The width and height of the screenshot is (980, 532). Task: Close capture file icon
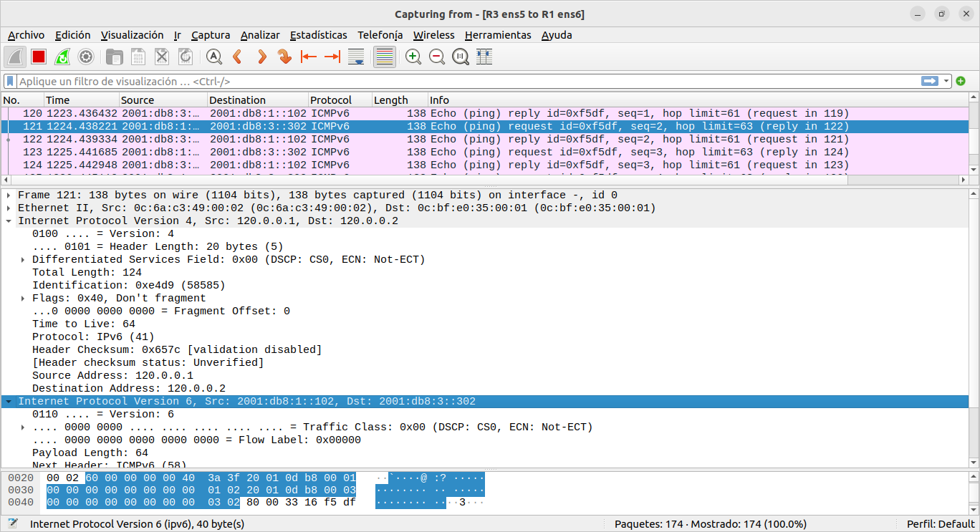(x=162, y=57)
